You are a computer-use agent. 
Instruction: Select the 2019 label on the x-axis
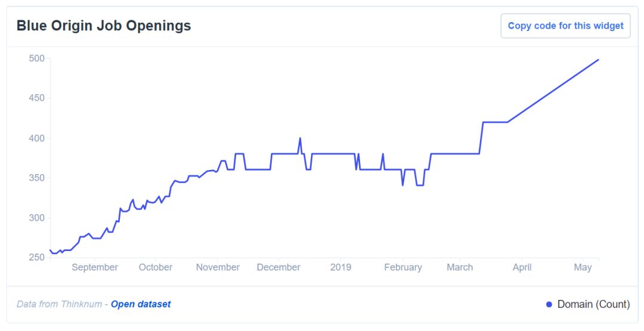click(341, 267)
